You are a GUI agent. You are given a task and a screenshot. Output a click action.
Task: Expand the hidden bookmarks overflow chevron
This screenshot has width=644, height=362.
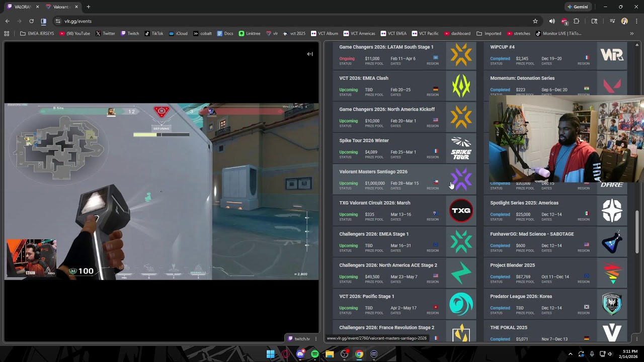click(632, 34)
